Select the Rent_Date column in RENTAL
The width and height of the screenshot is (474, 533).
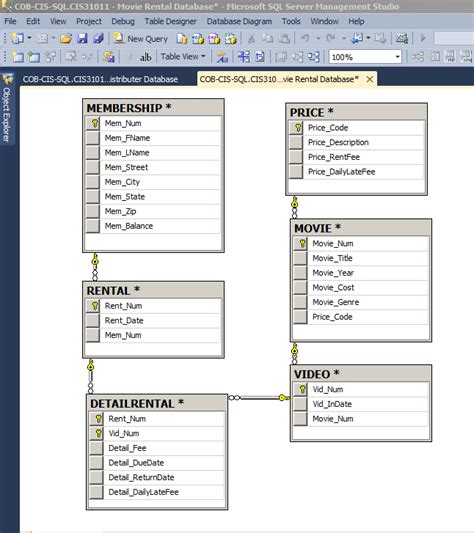(153, 321)
